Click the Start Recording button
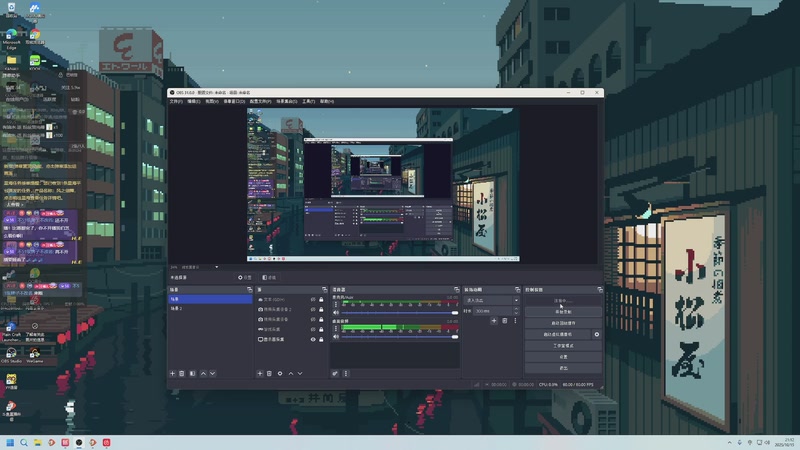The width and height of the screenshot is (800, 450). click(x=563, y=312)
